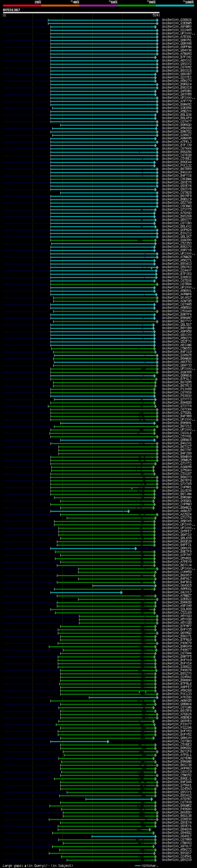Open hit UniRef100_A6N157
Screen dimensions: 197x868
click(x=177, y=511)
